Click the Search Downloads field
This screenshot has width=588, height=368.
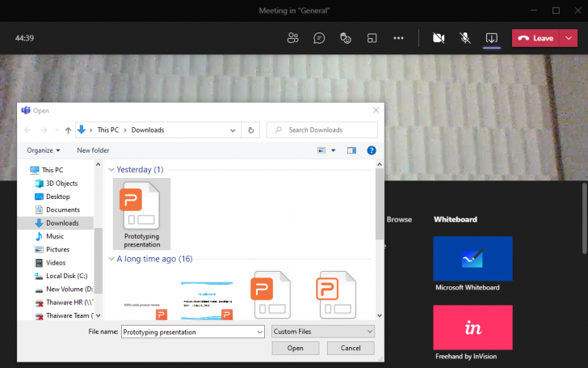coord(322,130)
